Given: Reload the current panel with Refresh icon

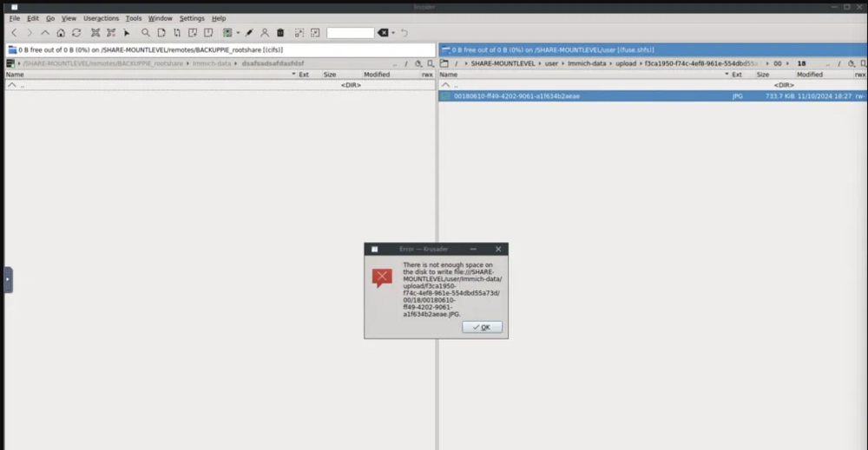Looking at the screenshot, I should point(76,33).
